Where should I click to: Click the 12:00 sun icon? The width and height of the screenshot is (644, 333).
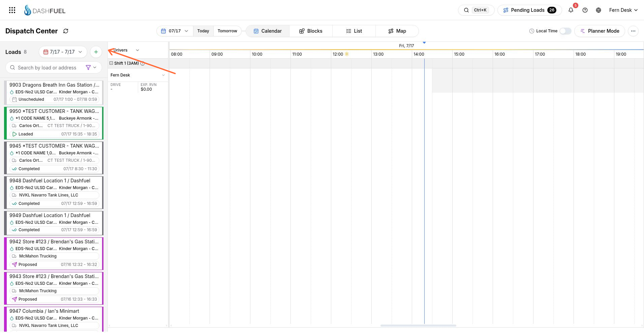click(x=347, y=54)
